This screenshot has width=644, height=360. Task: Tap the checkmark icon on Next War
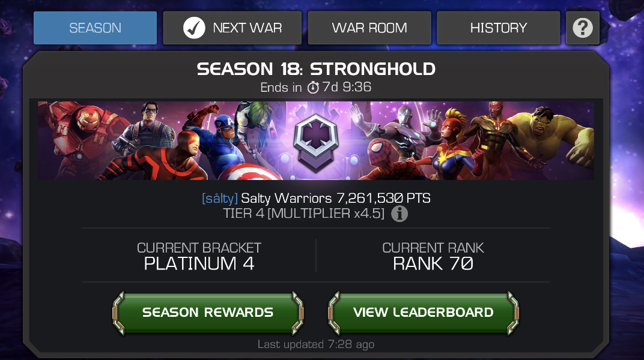(x=194, y=28)
